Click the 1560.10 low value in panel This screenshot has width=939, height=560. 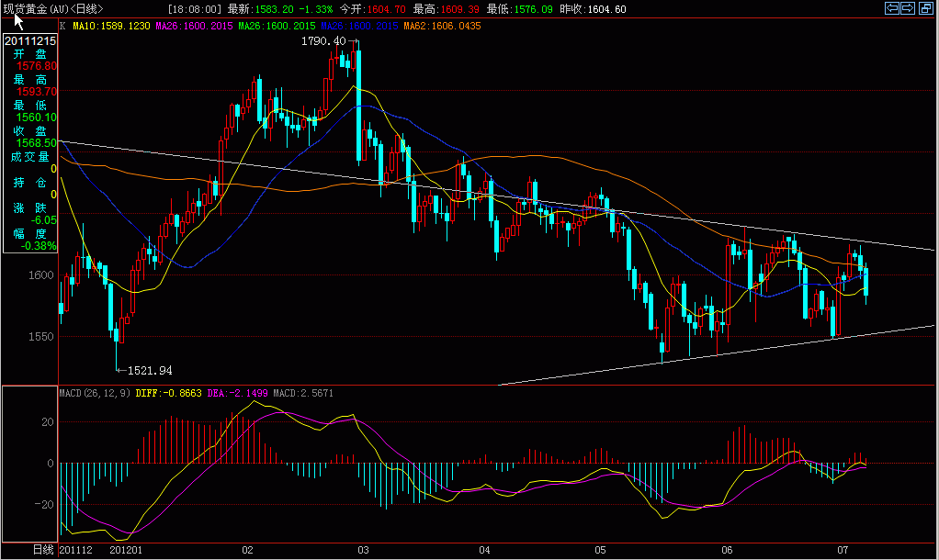36,118
